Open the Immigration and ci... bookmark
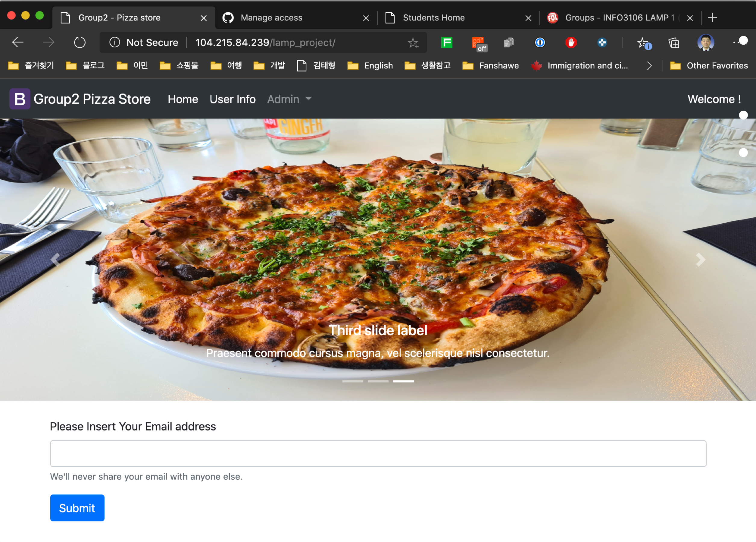 click(x=579, y=66)
